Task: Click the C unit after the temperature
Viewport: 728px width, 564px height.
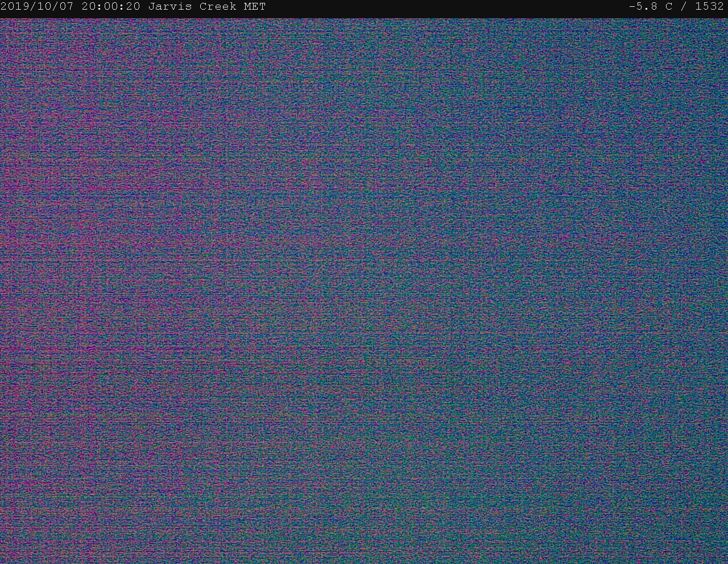Action: [x=669, y=7]
